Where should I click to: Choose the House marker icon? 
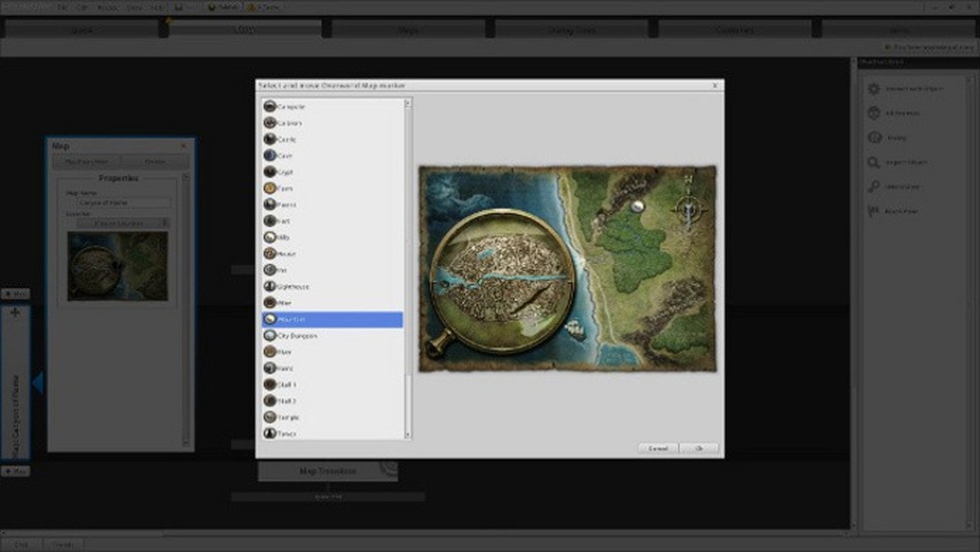pos(270,254)
